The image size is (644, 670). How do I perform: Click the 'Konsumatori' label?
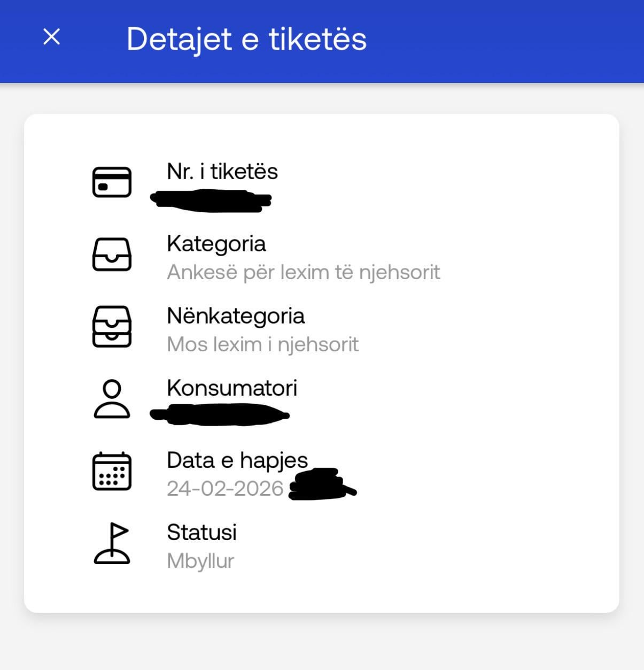coord(231,388)
